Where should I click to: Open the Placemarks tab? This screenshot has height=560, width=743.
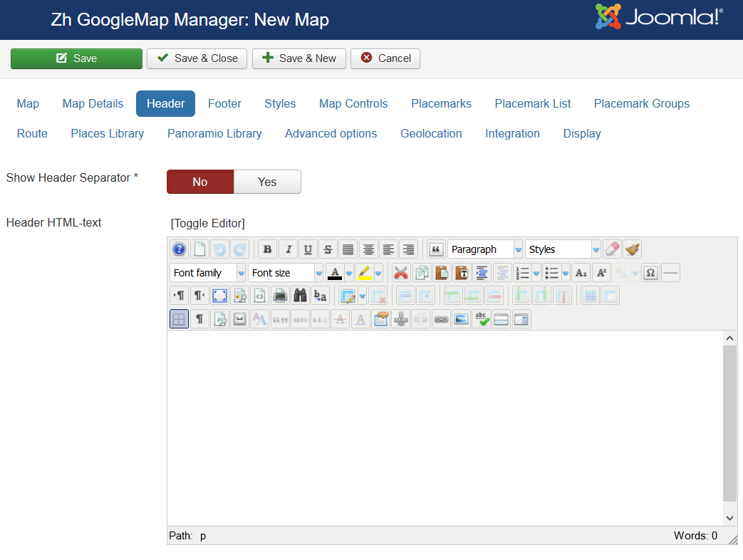click(441, 103)
